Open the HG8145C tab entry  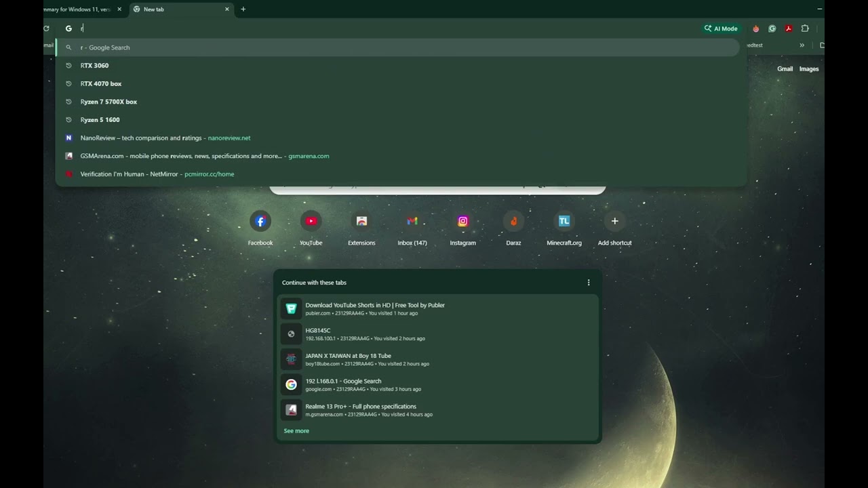[x=437, y=334]
